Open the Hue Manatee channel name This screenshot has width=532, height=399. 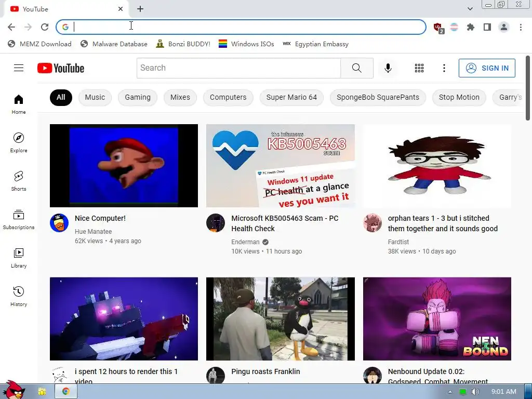pos(94,231)
